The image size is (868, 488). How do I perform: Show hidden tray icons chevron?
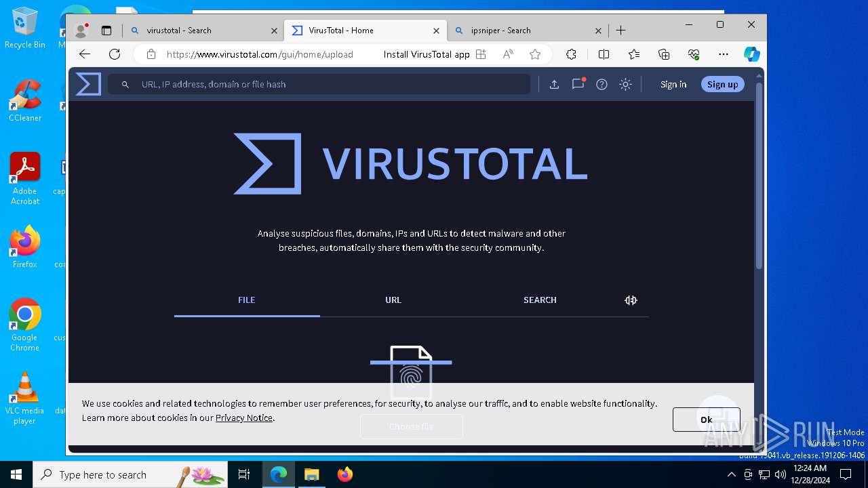(732, 474)
